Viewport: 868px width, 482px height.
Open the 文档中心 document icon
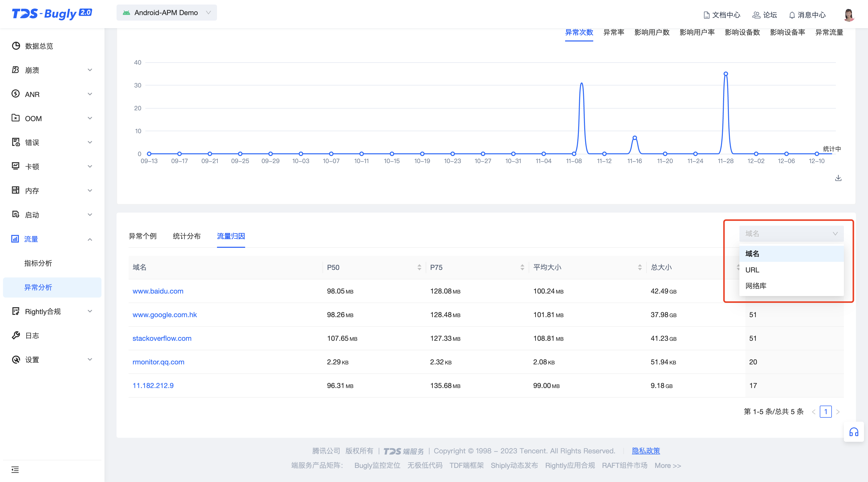click(707, 15)
